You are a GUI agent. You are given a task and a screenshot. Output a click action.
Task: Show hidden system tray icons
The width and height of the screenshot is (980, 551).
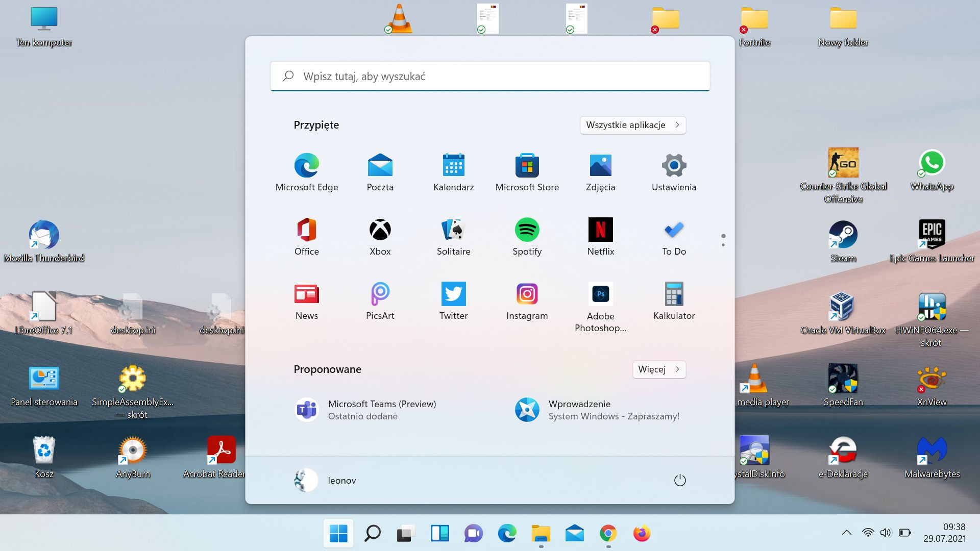[x=847, y=533]
